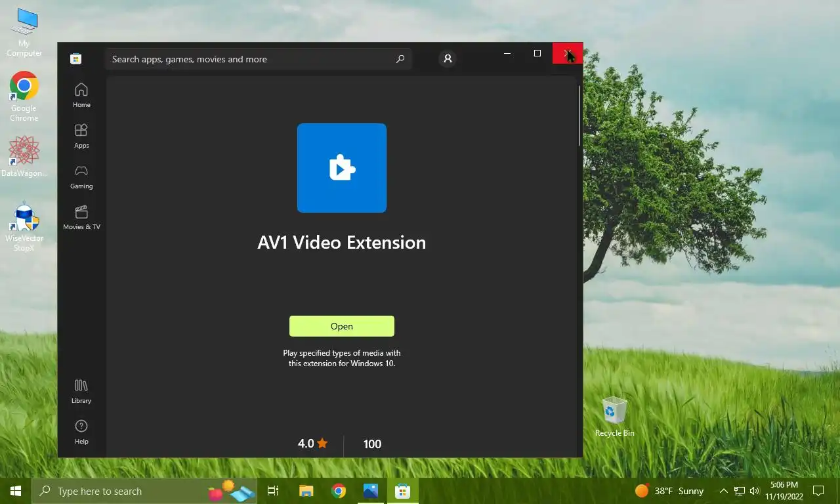840x504 pixels.
Task: Open Apps section in sidebar
Action: [x=81, y=136]
